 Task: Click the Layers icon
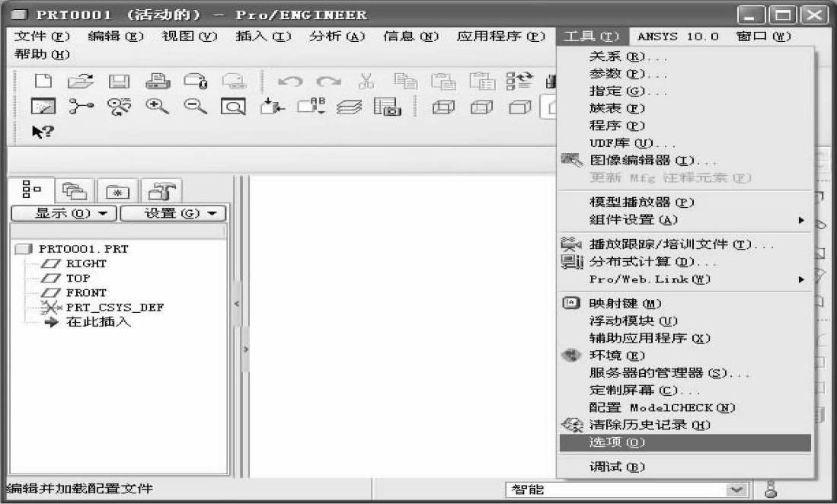[x=349, y=107]
